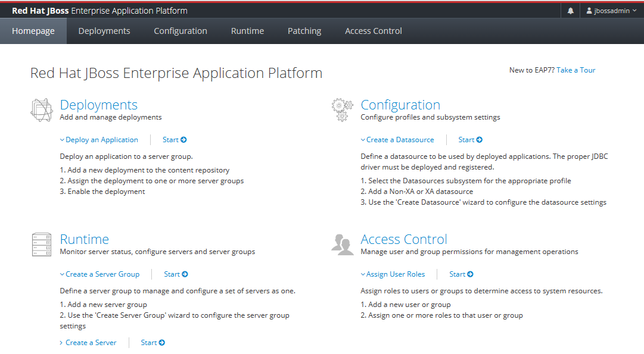The image size is (644, 354).
Task: Open the Deployments heading link
Action: click(x=98, y=105)
